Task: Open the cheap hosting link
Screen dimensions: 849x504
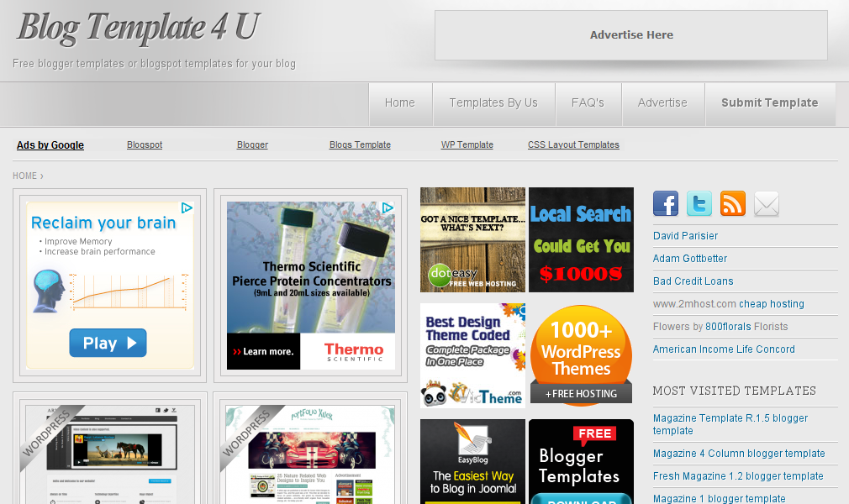Action: click(x=772, y=304)
